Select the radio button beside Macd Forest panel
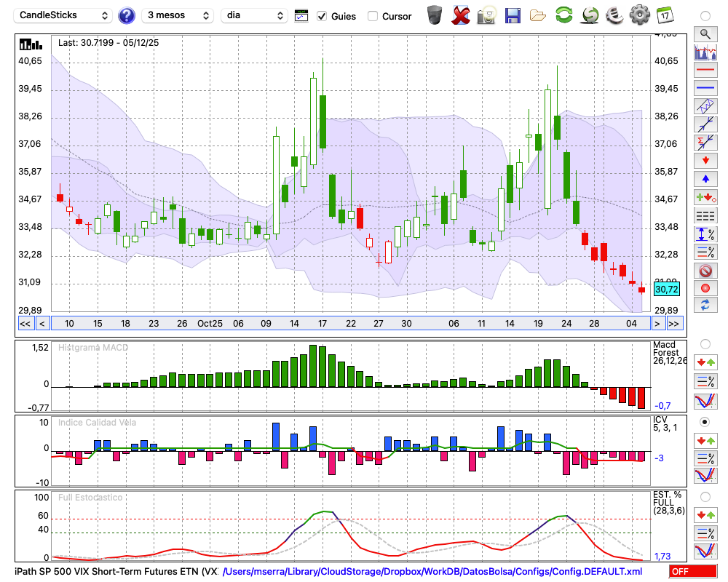Image resolution: width=728 pixels, height=582 pixels. (x=705, y=344)
